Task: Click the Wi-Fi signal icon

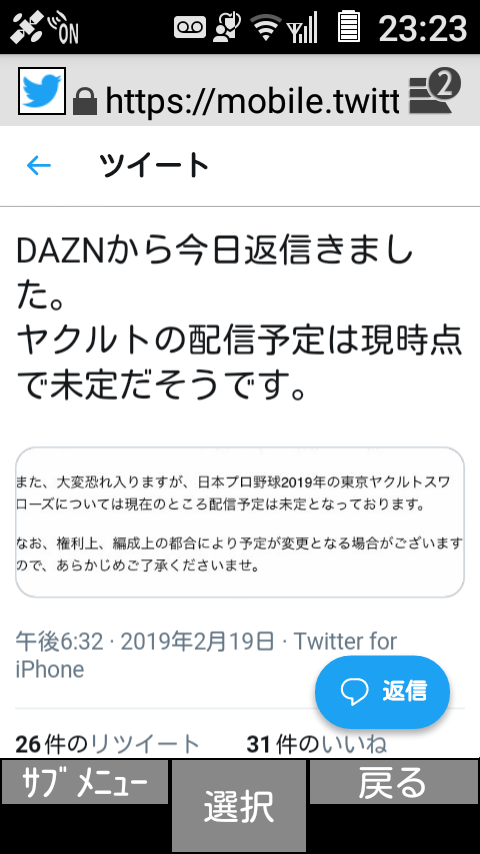Action: click(266, 27)
